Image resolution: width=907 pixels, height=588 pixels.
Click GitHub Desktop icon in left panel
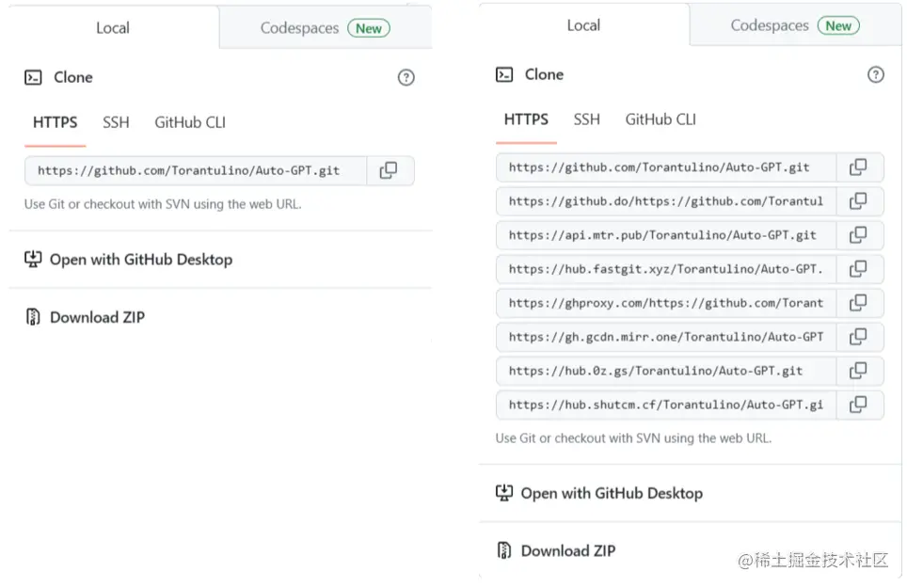click(33, 259)
